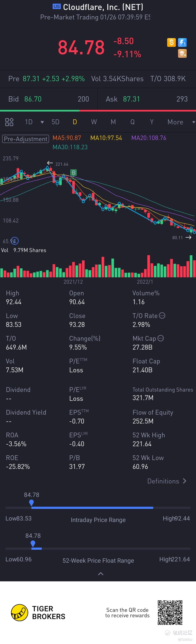This screenshot has height=644, width=196.
Task: Tap the MA30:118.23 indicator label
Action: (70, 147)
